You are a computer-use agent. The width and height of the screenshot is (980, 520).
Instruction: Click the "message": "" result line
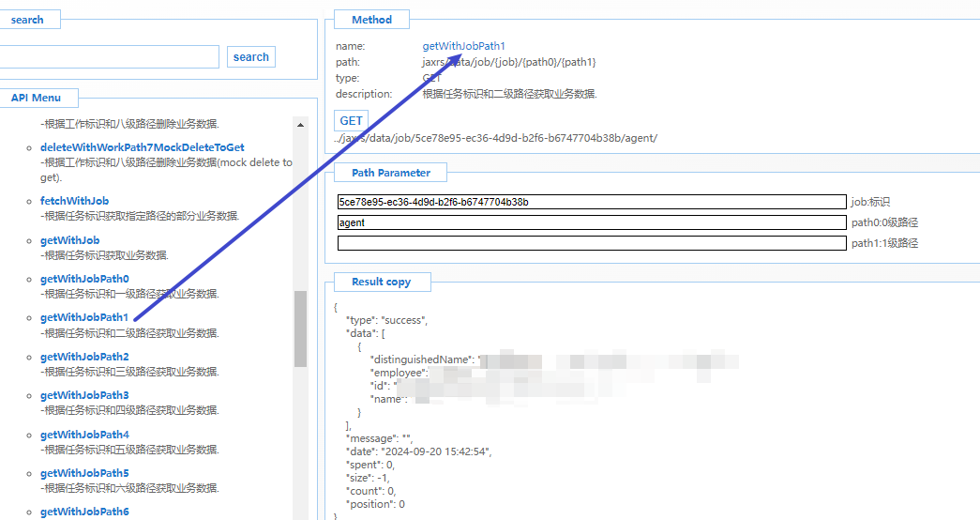380,438
